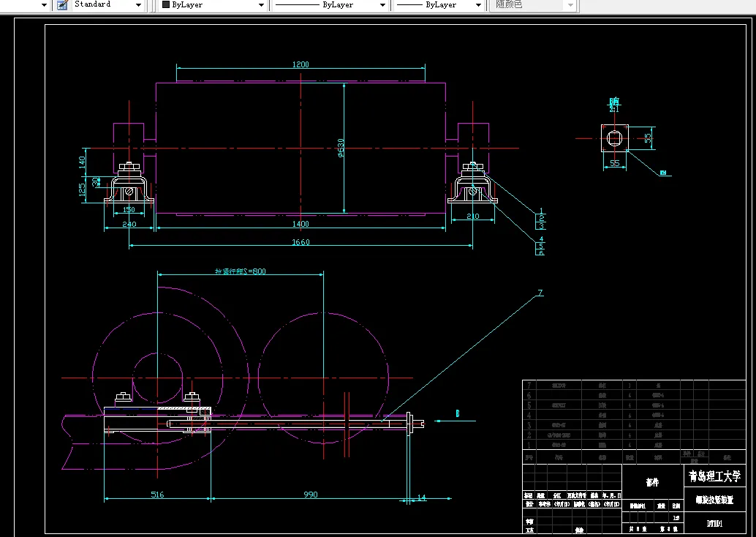Select the 1660 overall dimension text
This screenshot has width=756, height=537.
(x=300, y=242)
